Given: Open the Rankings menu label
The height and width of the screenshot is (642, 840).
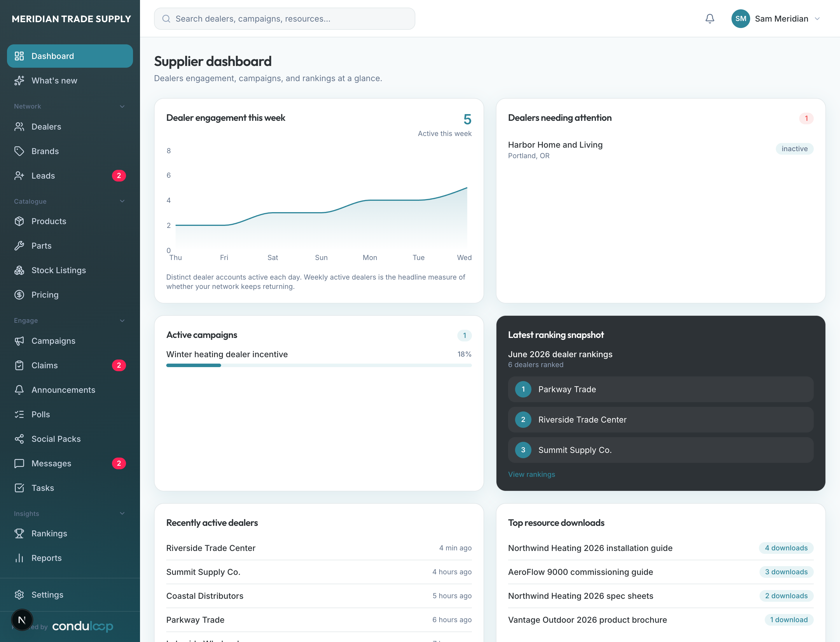Looking at the screenshot, I should pyautogui.click(x=49, y=533).
